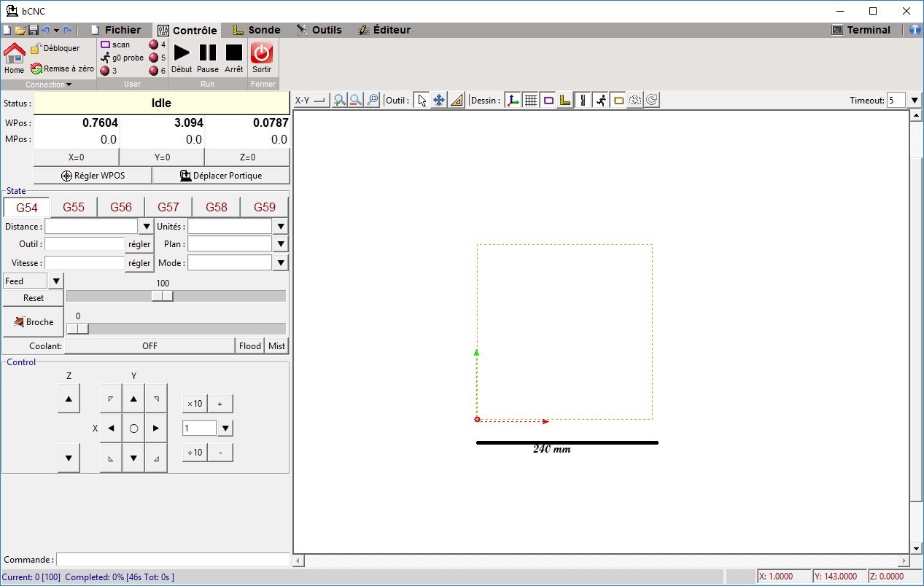Click the new file icon
The height and width of the screenshot is (586, 924).
[x=7, y=30]
